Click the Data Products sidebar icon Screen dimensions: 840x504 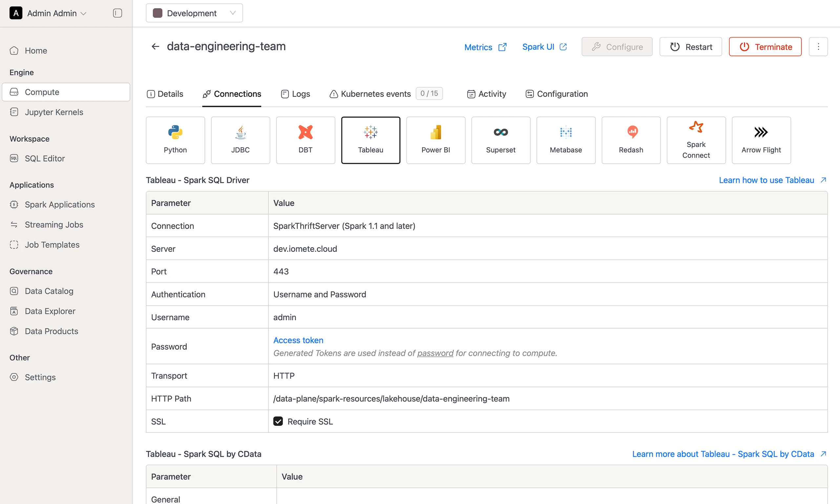coord(14,331)
